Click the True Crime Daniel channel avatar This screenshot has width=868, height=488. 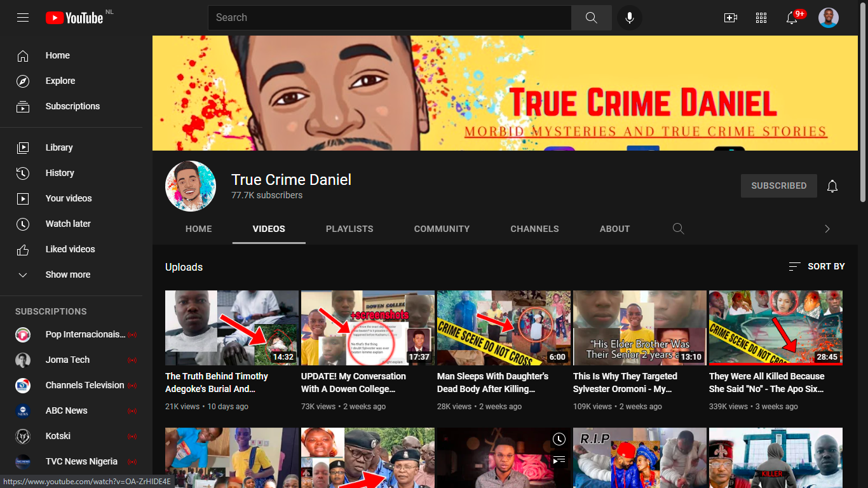coord(191,186)
